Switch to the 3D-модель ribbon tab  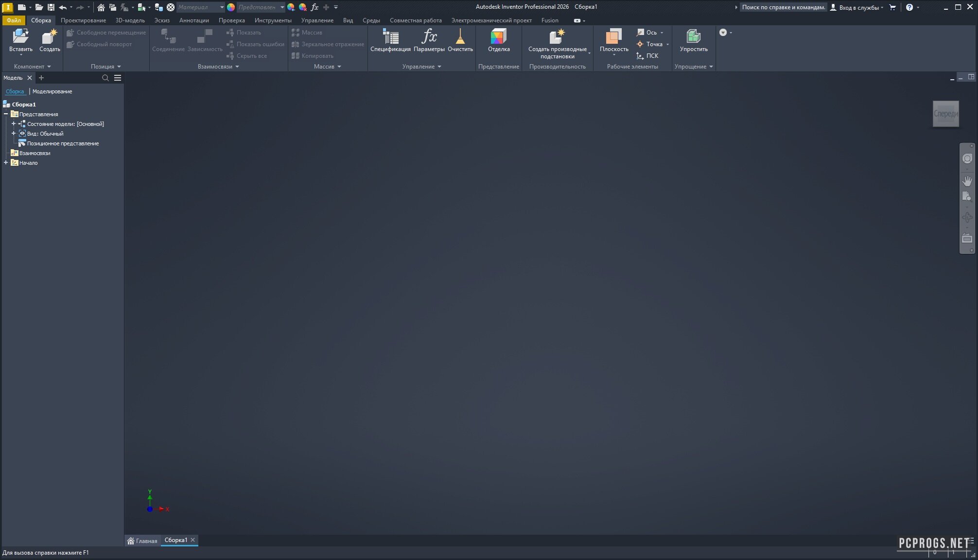click(130, 20)
